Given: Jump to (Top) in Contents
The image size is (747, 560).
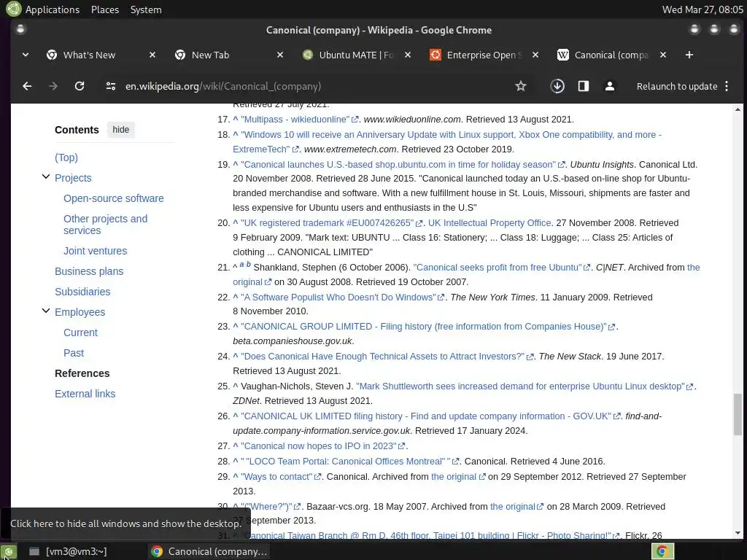Looking at the screenshot, I should pos(66,157).
